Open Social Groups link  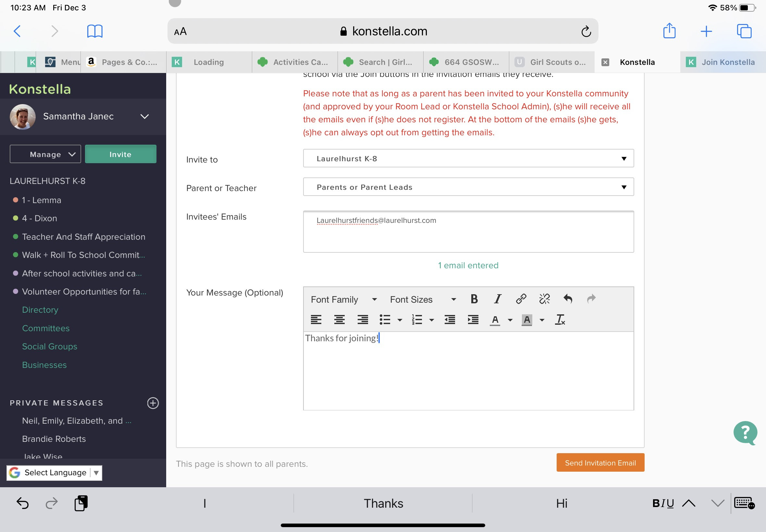click(x=49, y=347)
